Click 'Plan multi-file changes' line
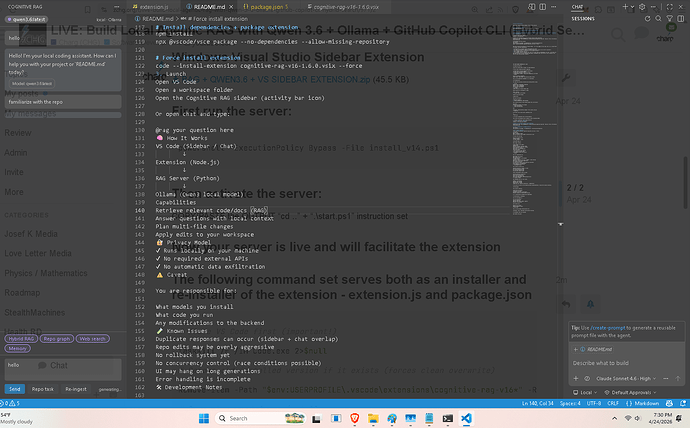 click(x=194, y=227)
